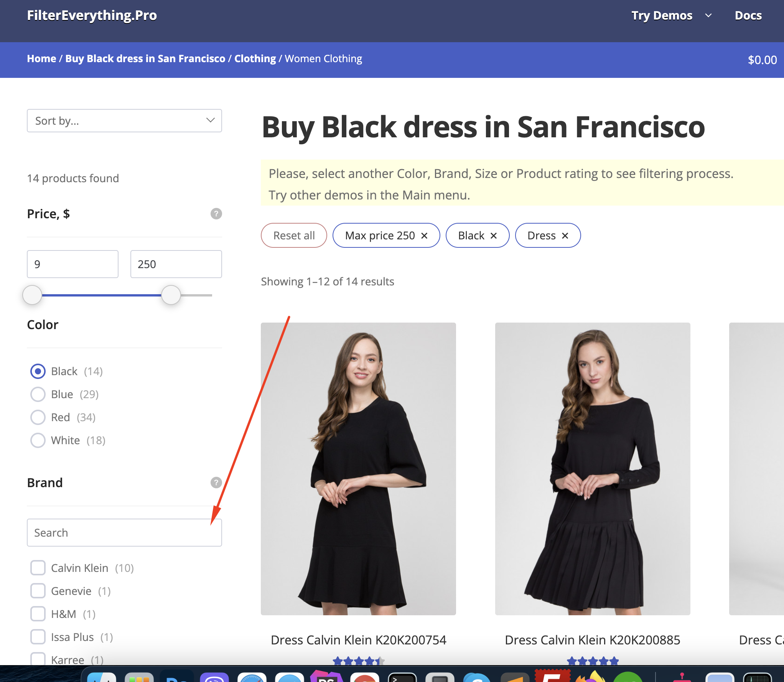Expand the Try Demos menu

click(x=672, y=16)
